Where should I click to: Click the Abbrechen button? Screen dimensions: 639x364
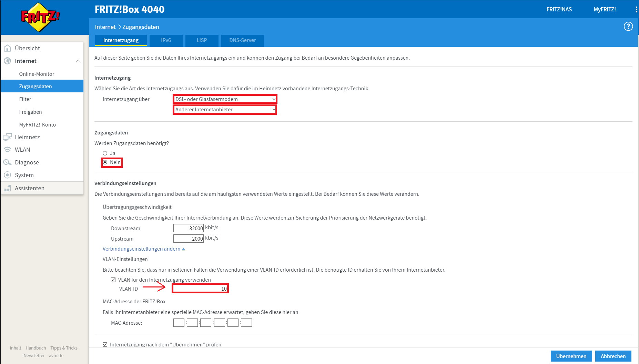point(613,356)
